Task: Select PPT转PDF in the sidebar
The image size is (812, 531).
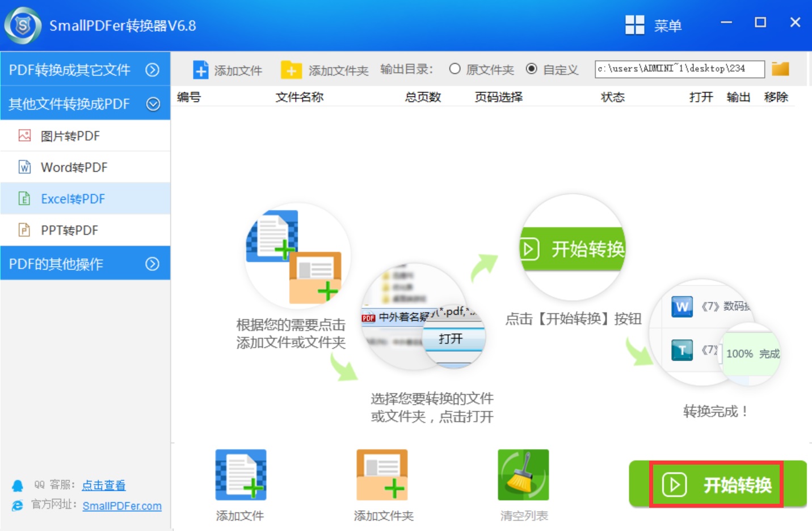Action: point(85,230)
